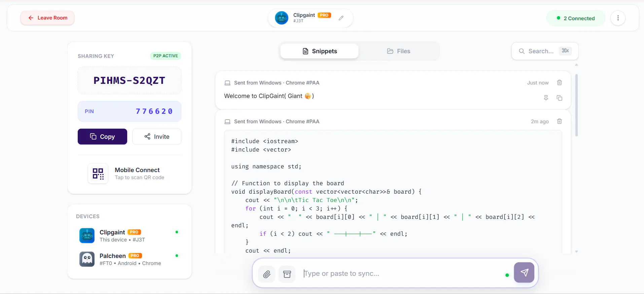Click the SHARING KEY heading
The width and height of the screenshot is (644, 294).
96,56
